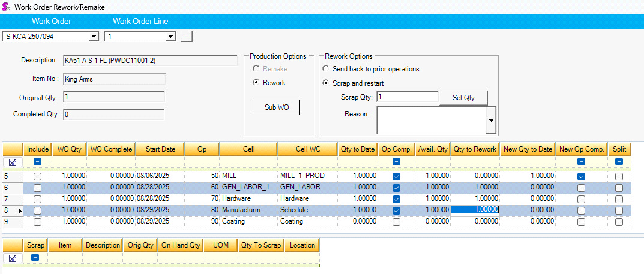Screen dimensions: 644x274
Task: Click the app icon in title bar
Action: (6, 6)
